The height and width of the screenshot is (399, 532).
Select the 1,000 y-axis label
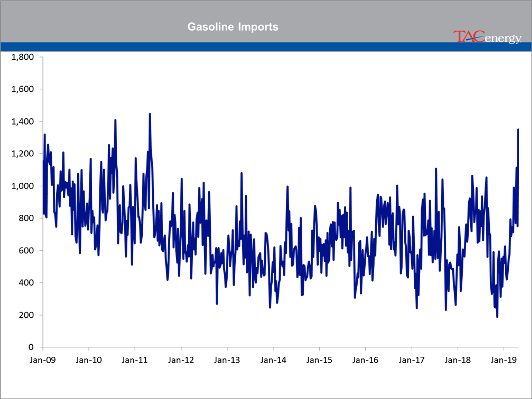click(x=23, y=186)
